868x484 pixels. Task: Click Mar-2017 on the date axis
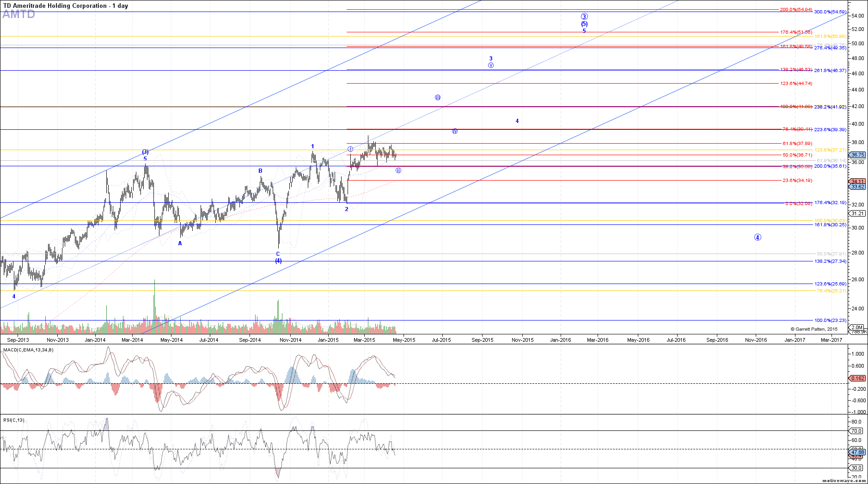tap(831, 340)
